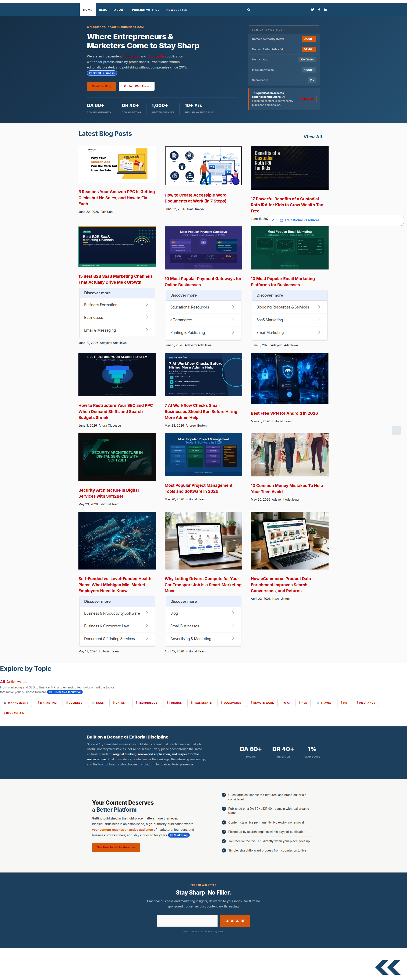Viewport: 407px width, 980px height.
Task: Expand the Printing & Publishing chevron
Action: tap(233, 332)
